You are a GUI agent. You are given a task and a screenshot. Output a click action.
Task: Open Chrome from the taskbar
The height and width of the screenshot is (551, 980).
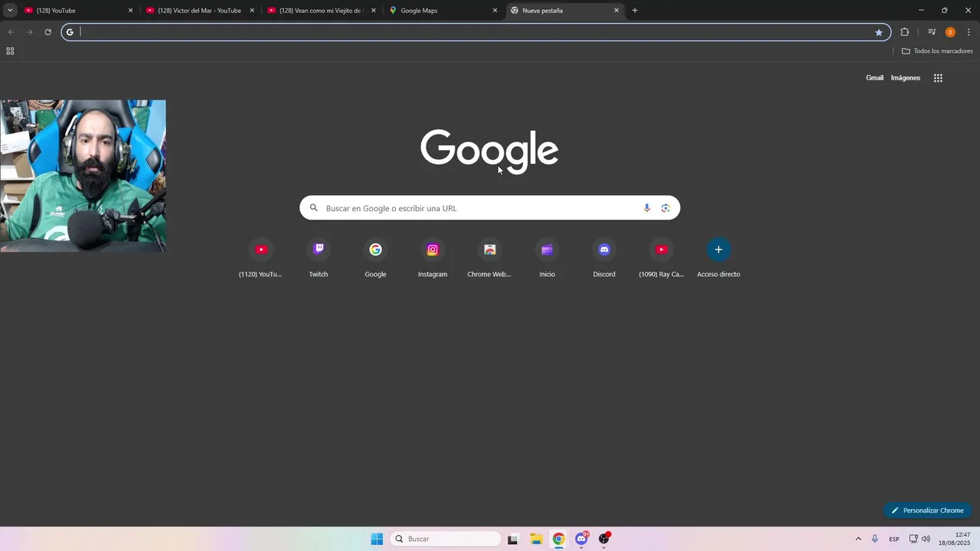[x=559, y=539]
